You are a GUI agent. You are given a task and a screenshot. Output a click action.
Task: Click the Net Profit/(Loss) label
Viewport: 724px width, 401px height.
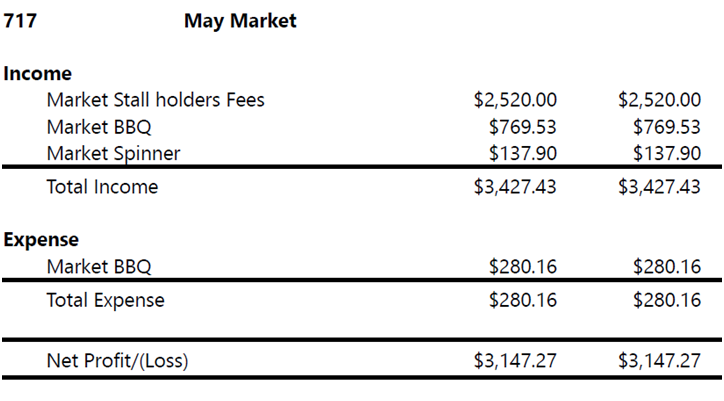(x=117, y=360)
